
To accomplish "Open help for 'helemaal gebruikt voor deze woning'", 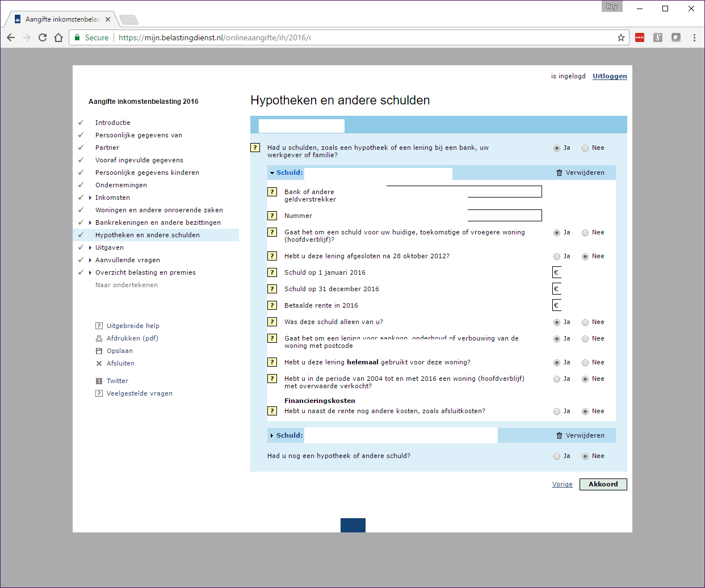I will (x=272, y=362).
